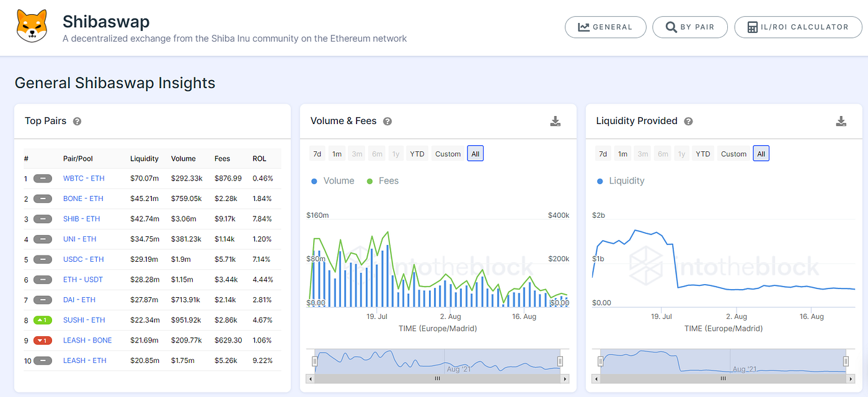Click the $70.07m liquidity value
The height and width of the screenshot is (397, 868).
click(144, 179)
